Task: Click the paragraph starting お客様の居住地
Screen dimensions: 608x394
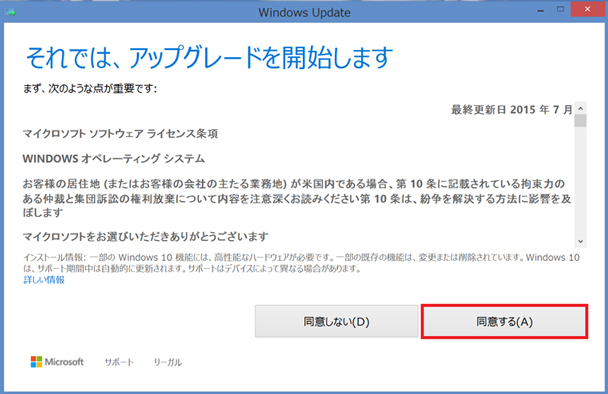Action: tap(297, 198)
